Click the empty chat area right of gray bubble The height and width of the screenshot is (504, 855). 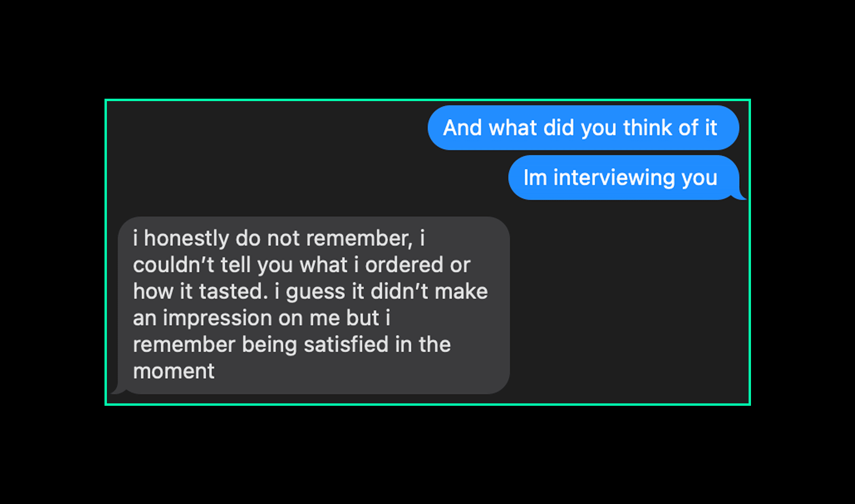coord(627,304)
